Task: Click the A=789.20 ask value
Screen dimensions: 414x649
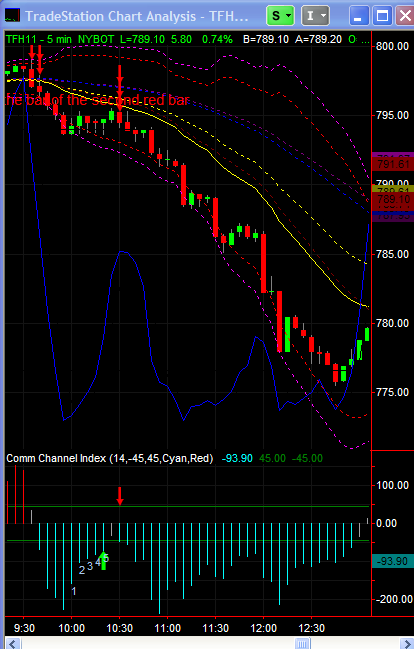Action: [x=318, y=39]
